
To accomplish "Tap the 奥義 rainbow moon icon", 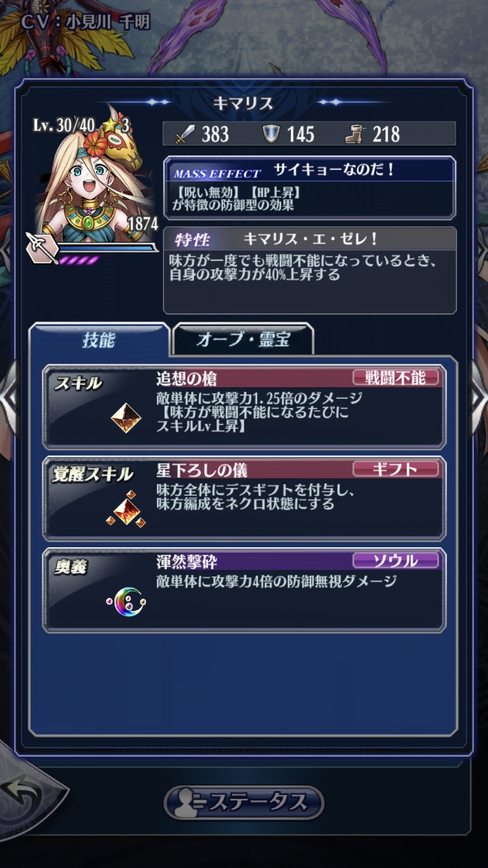I will coord(126,603).
